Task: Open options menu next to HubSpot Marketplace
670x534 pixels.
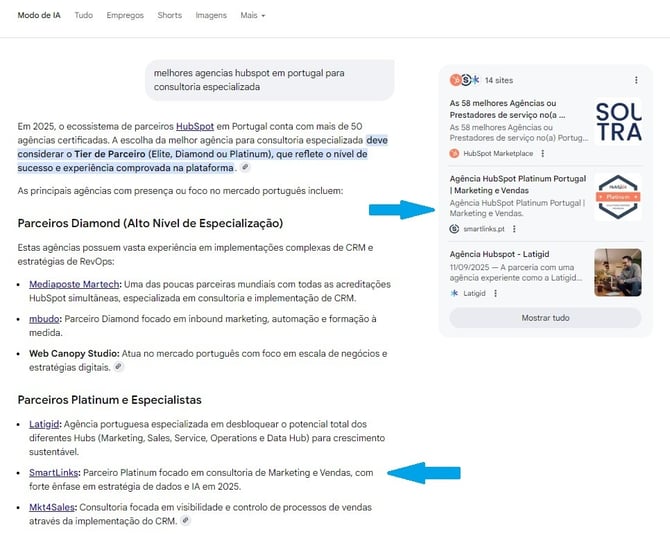Action: (543, 153)
